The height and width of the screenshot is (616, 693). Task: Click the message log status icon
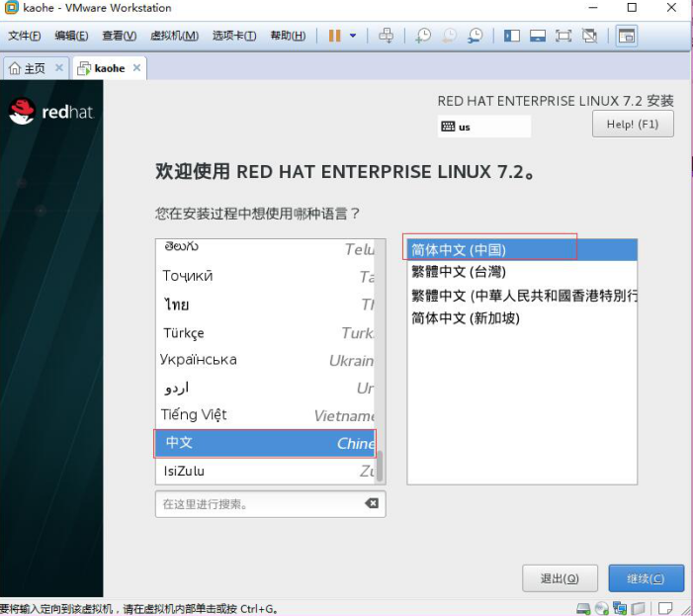(x=664, y=608)
